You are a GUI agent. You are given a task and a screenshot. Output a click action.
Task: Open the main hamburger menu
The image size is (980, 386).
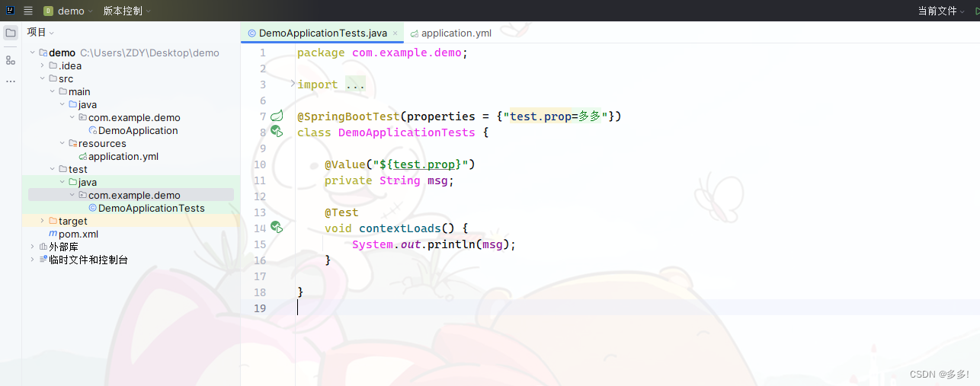click(28, 11)
